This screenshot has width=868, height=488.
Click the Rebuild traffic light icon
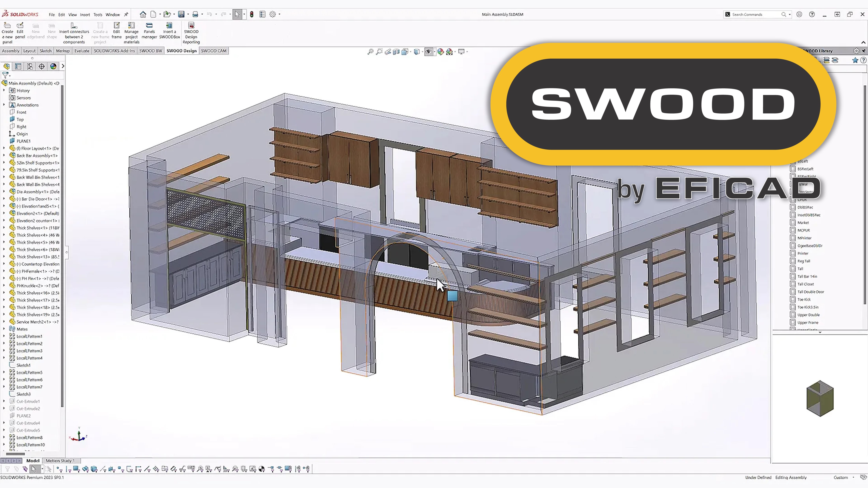tap(251, 14)
